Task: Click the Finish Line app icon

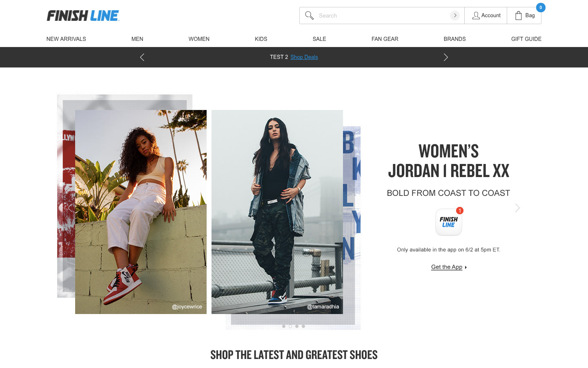Action: coord(449,222)
